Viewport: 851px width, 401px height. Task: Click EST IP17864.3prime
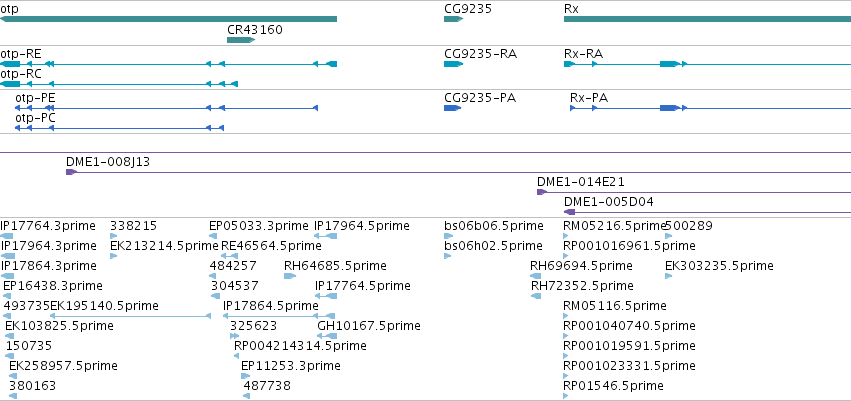pos(8,276)
